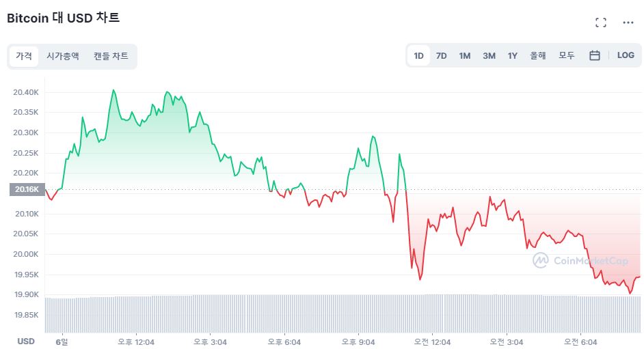Screen dimensions: 644x349
Task: Select the 1Y time range
Action: (x=513, y=55)
